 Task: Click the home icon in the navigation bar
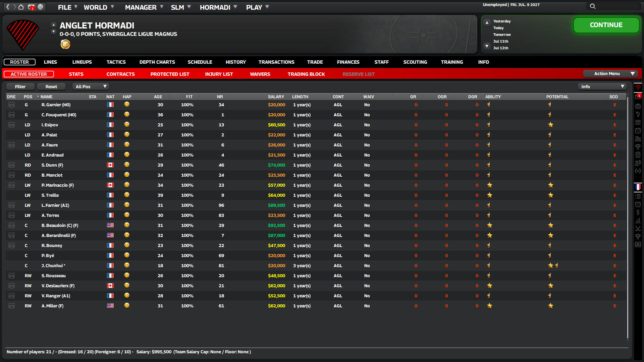[21, 7]
